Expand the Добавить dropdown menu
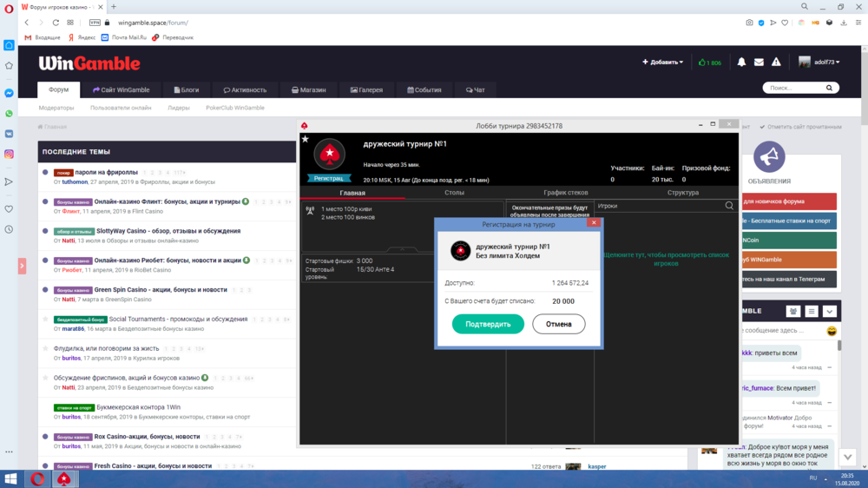The height and width of the screenshot is (488, 868). tap(662, 63)
